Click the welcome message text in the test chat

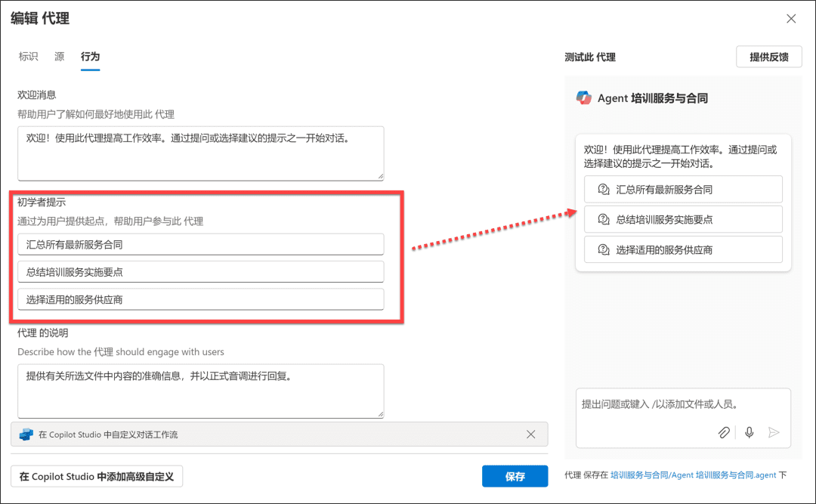point(680,156)
